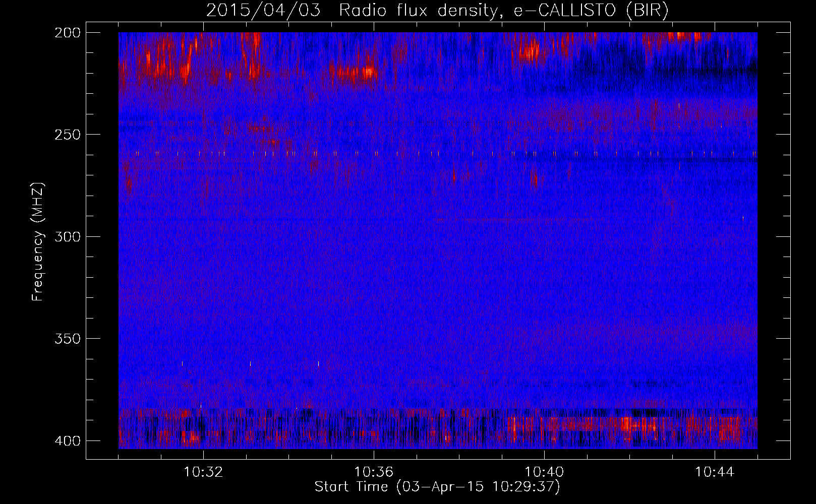The height and width of the screenshot is (504, 816).
Task: Click the 'Start Time (03-Apr-15 10:29:37)' label
Action: [x=437, y=487]
